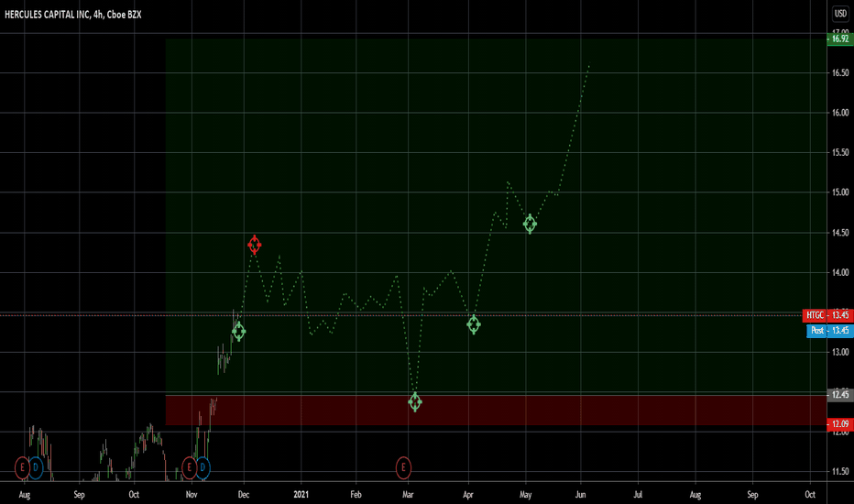Click the HERCULES CAPITAL INC chart title
This screenshot has width=854, height=504.
coord(73,15)
